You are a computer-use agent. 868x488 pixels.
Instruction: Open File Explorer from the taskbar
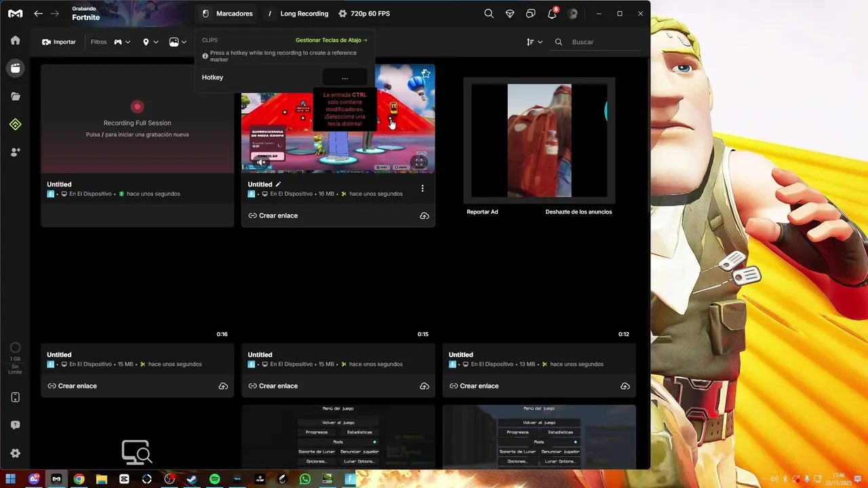[102, 479]
